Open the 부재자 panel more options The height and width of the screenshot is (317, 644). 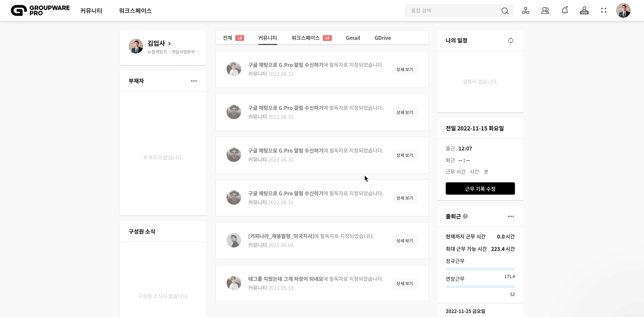tap(193, 81)
